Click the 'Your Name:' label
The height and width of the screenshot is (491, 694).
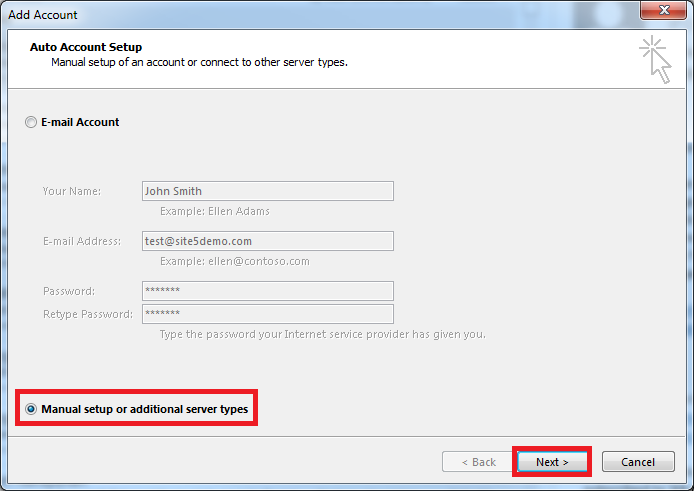pos(73,191)
